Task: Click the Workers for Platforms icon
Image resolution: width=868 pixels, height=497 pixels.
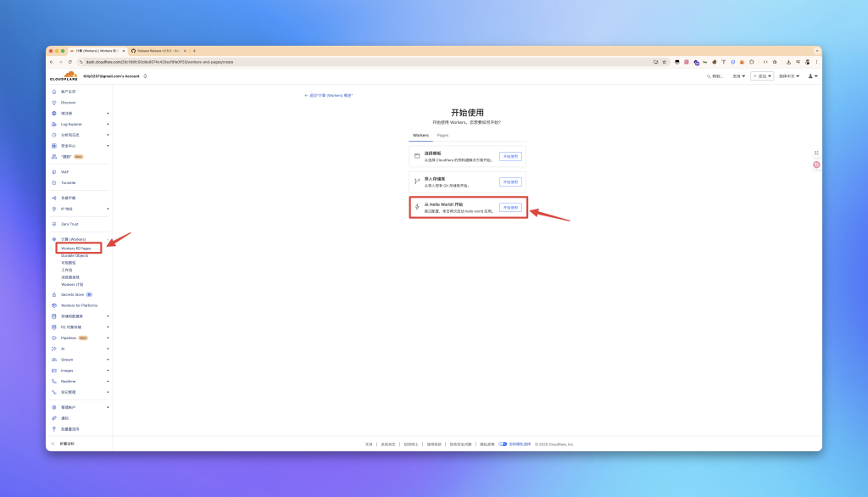Action: coord(54,305)
